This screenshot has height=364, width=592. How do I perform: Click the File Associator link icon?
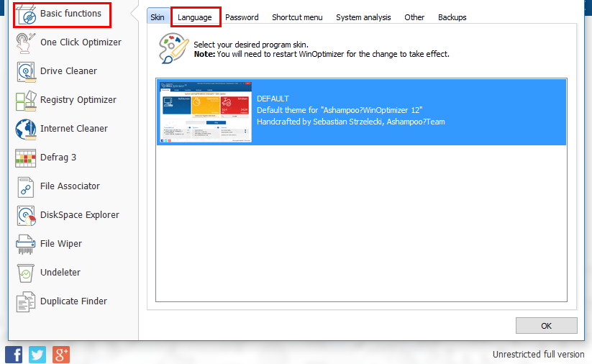pos(26,187)
